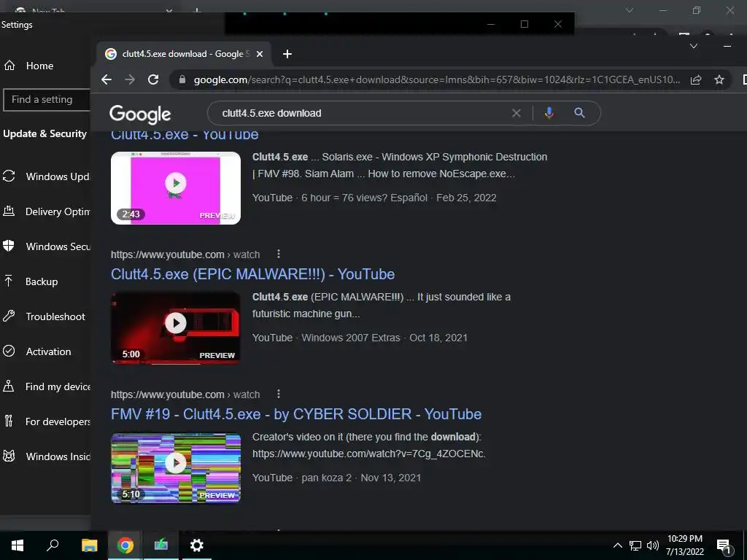
Task: Open Troubleshoot settings page
Action: pyautogui.click(x=45, y=316)
